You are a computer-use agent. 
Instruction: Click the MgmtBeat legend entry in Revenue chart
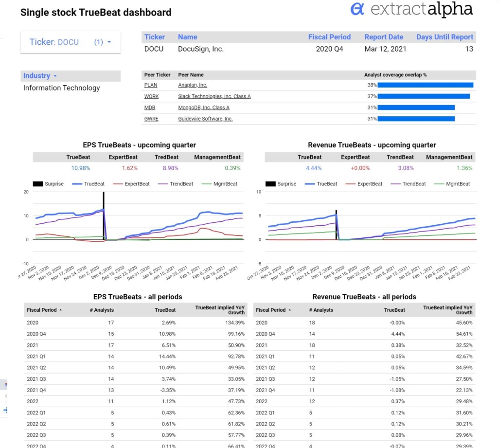point(452,184)
